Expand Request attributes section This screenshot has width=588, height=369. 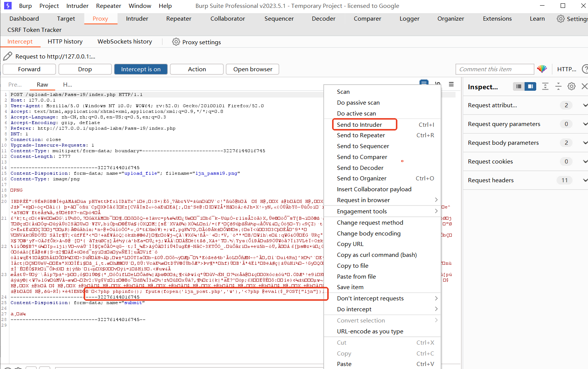(525, 105)
